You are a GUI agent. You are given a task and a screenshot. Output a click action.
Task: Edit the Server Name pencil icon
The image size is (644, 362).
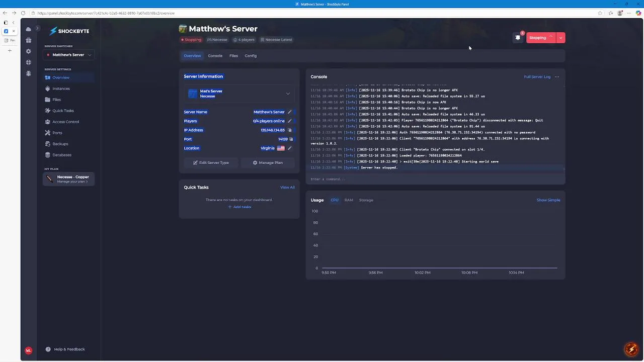click(289, 112)
